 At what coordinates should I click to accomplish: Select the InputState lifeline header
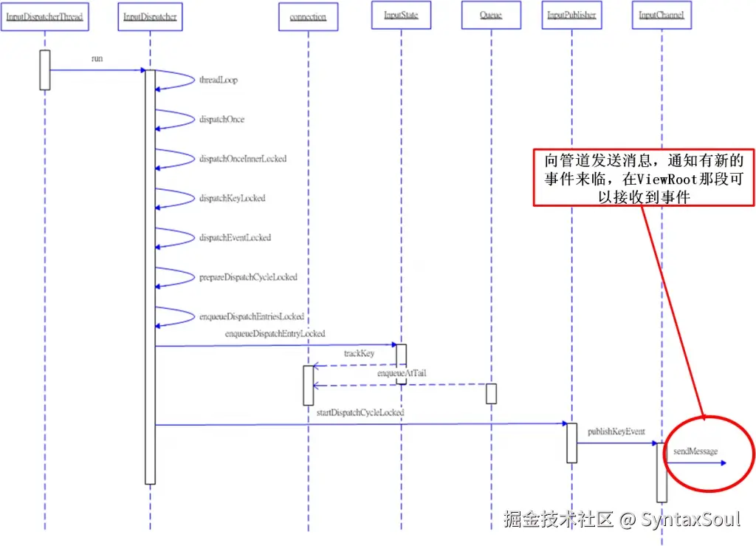(401, 14)
